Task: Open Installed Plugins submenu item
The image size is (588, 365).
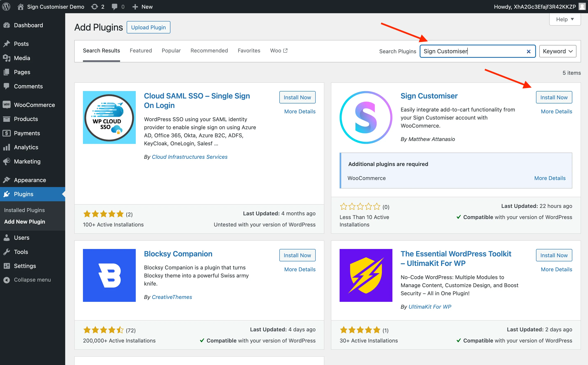Action: [24, 210]
